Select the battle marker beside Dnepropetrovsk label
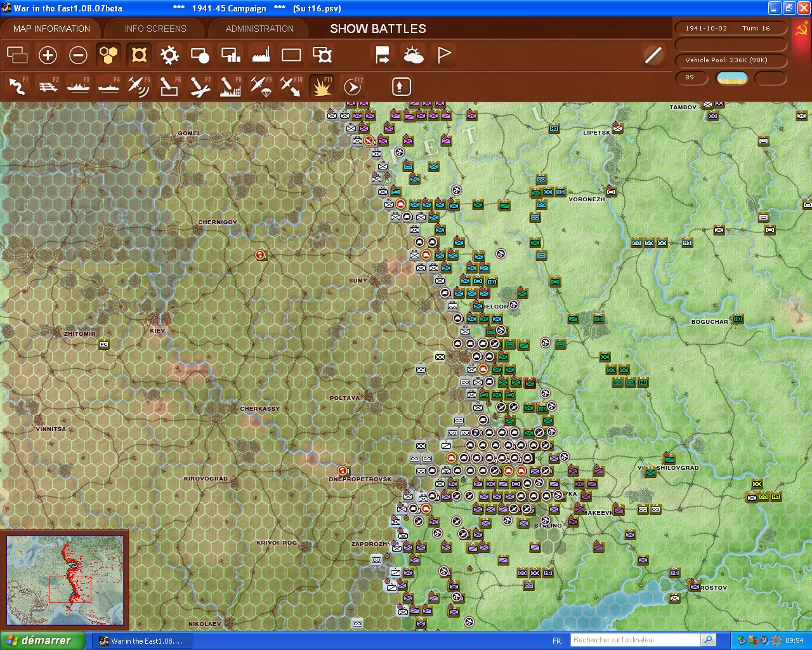The width and height of the screenshot is (812, 650). pos(343,470)
